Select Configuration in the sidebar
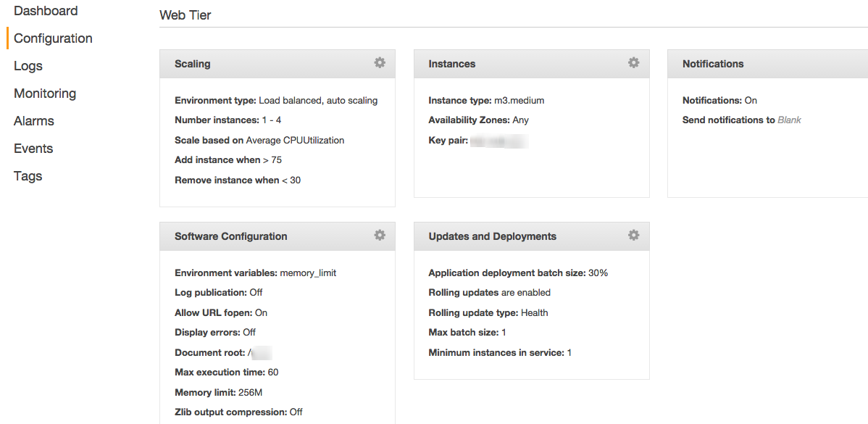This screenshot has height=424, width=868. (x=53, y=38)
